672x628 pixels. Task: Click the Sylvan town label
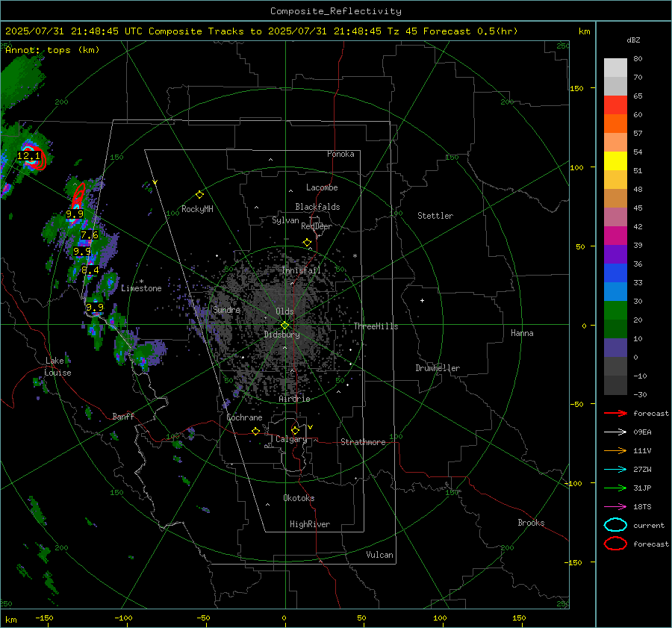(285, 220)
